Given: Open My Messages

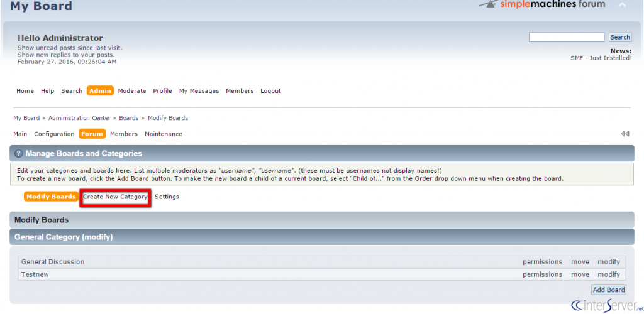Looking at the screenshot, I should [x=199, y=91].
